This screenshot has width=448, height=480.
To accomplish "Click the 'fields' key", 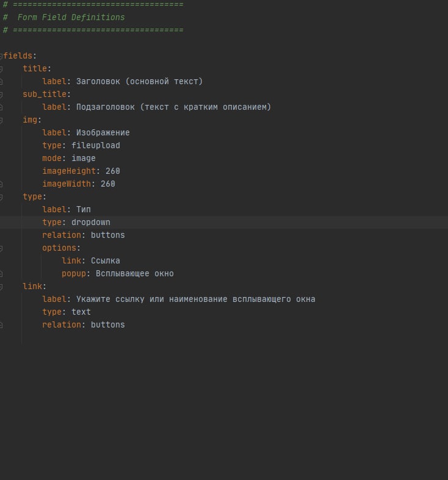I will [18, 56].
